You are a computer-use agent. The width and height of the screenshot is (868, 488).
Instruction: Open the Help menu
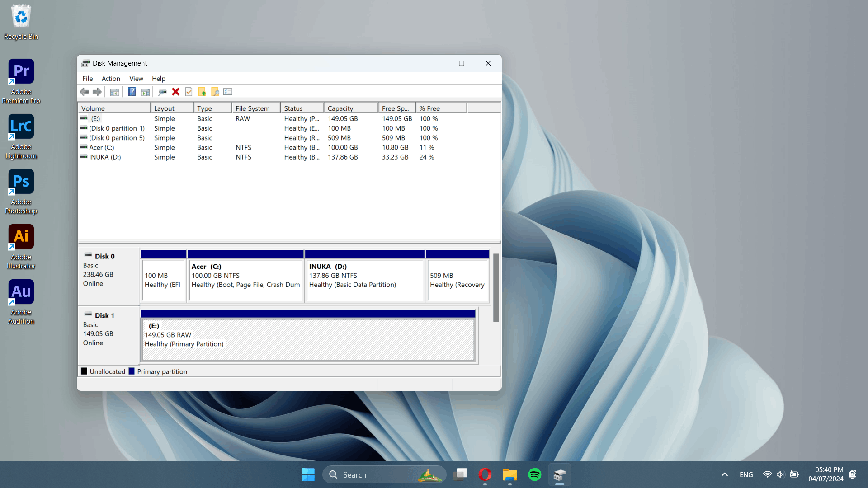point(159,79)
